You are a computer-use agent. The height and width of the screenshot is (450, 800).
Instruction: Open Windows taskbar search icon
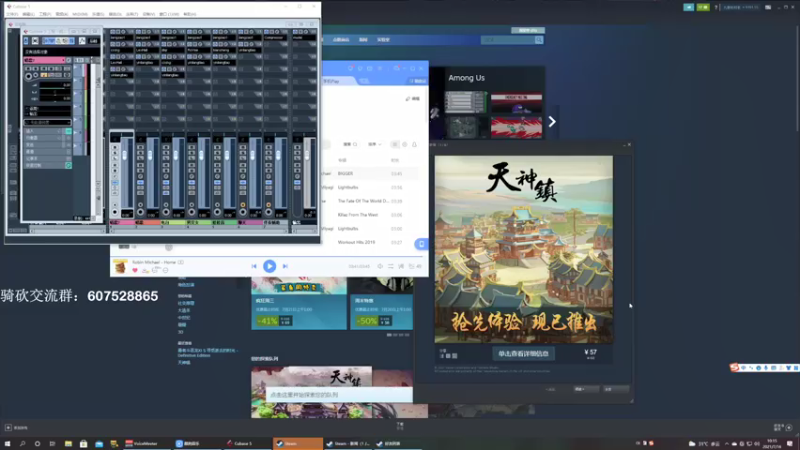tap(22, 443)
